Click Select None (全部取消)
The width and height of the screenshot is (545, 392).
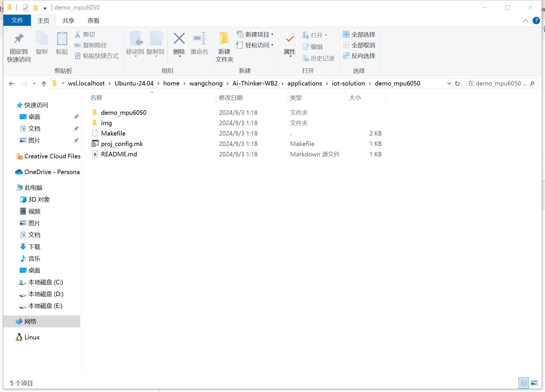coord(359,45)
